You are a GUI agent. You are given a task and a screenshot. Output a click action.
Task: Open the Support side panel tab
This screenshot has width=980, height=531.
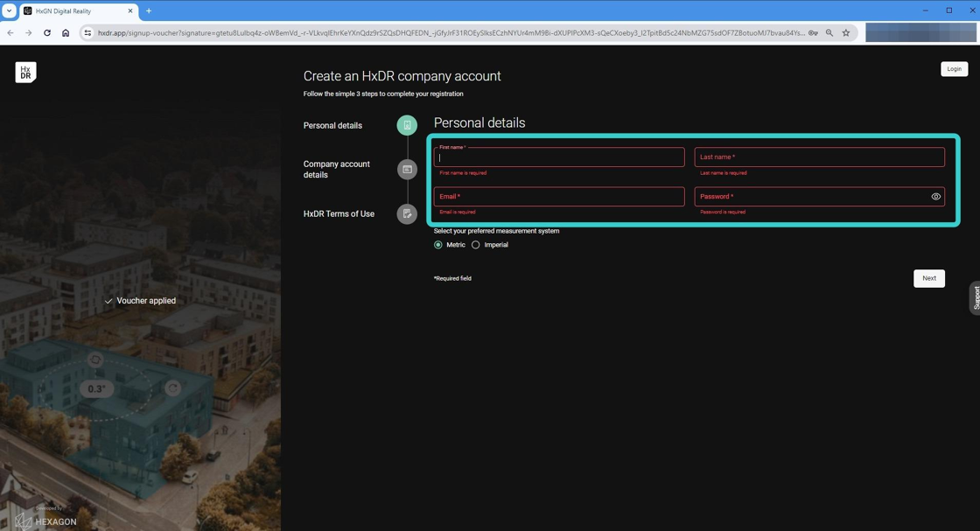pos(975,297)
